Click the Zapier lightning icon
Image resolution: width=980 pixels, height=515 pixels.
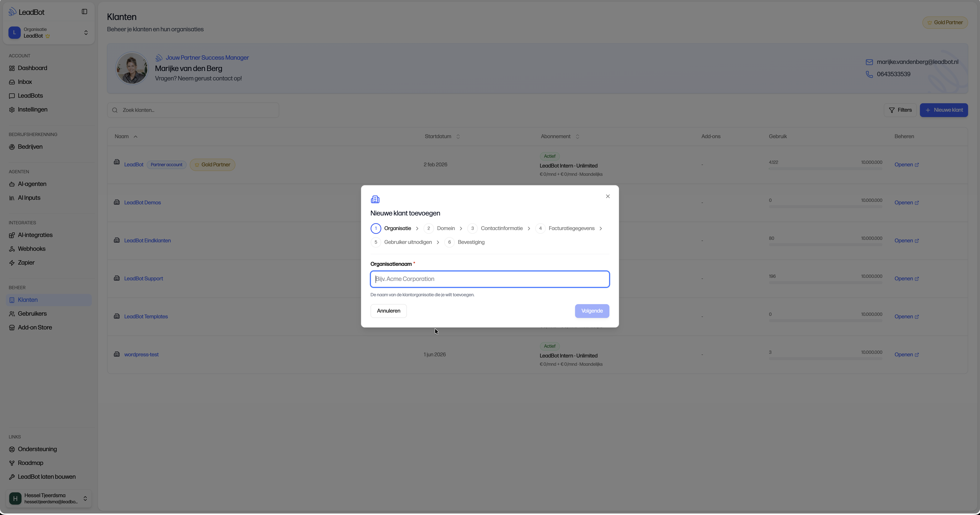(12, 263)
